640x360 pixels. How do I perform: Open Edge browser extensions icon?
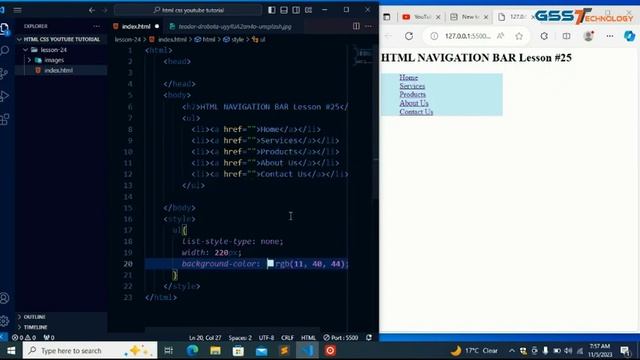[544, 36]
